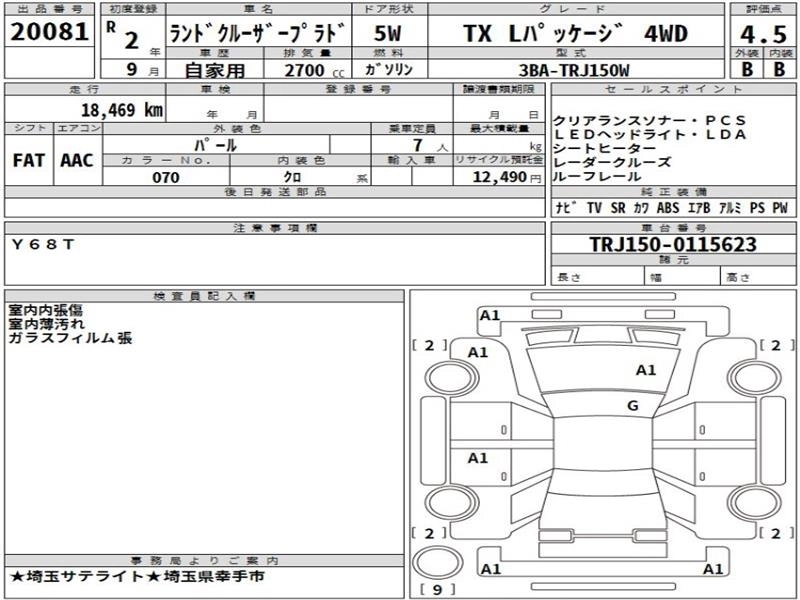
Task: Select the [9] spare tire rating
Action: coord(438,590)
